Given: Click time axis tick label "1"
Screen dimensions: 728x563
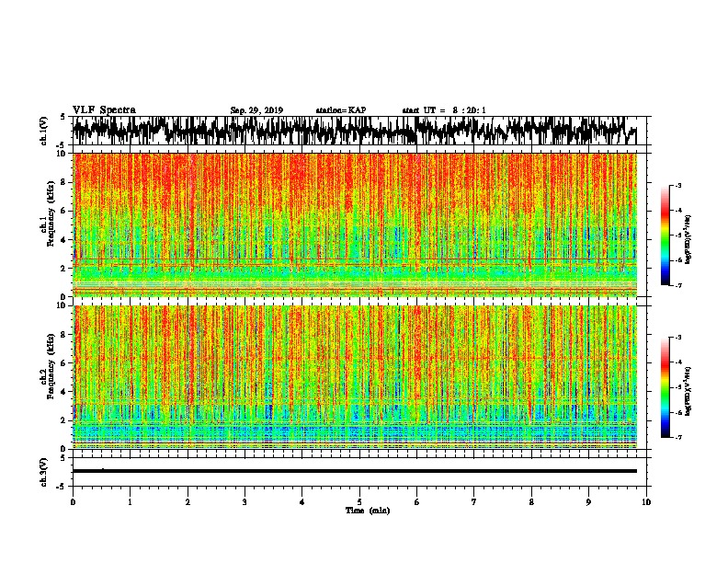Looking at the screenshot, I should (x=130, y=502).
